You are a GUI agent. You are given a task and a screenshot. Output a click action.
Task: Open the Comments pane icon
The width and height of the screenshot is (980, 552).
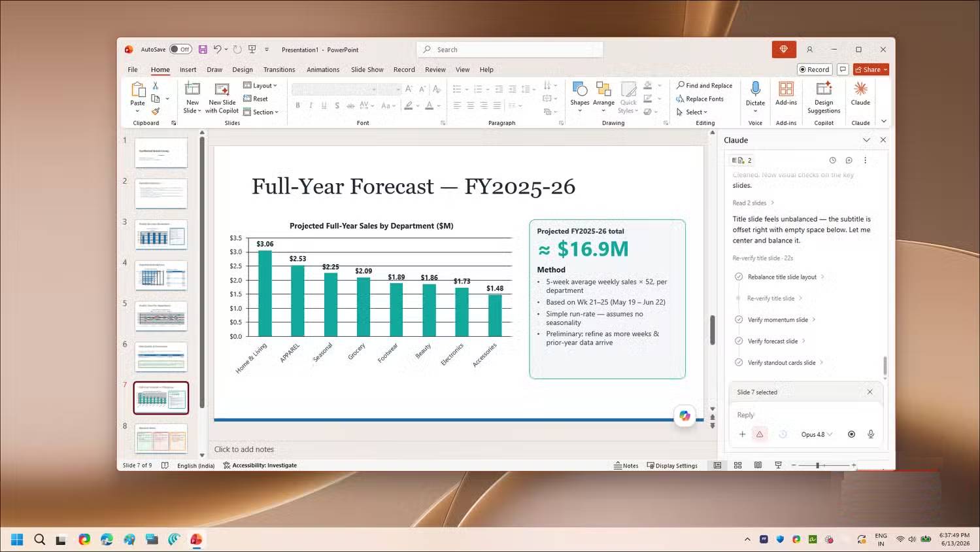843,69
